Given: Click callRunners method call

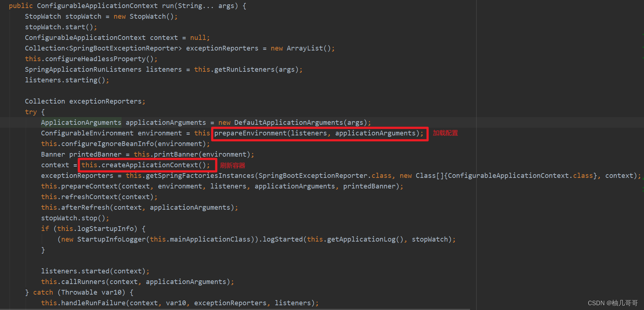Looking at the screenshot, I should pos(83,282).
